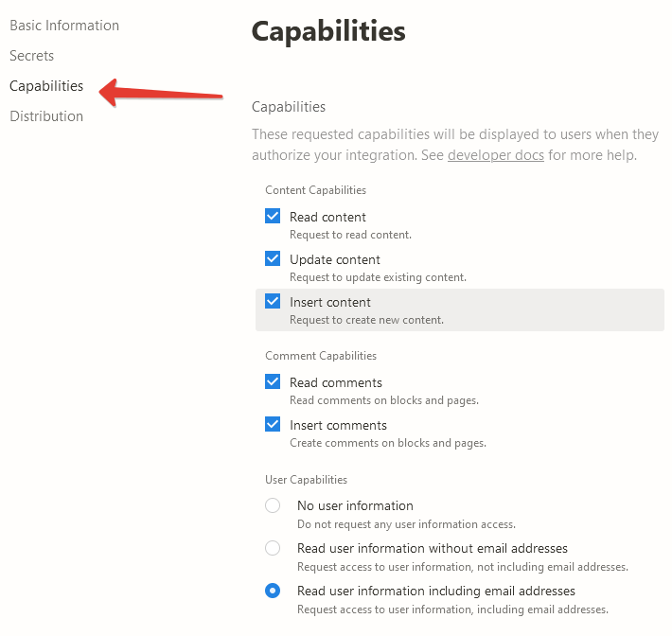The width and height of the screenshot is (672, 636).
Task: Turn off the Insert comments checkbox
Action: (x=273, y=424)
